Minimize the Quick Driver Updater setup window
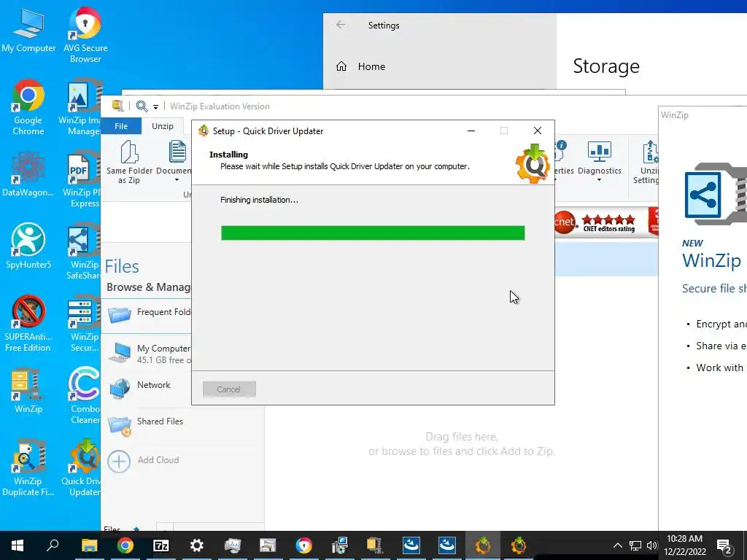The image size is (747, 560). [471, 131]
